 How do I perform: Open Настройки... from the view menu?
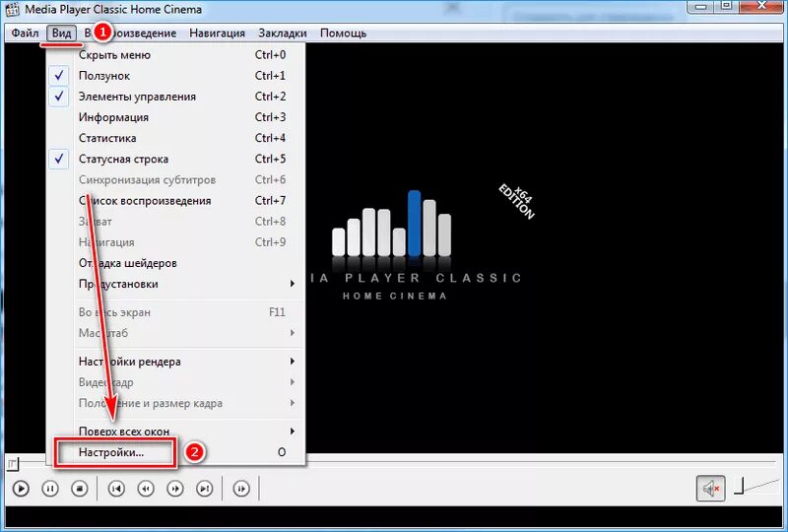coord(176,452)
